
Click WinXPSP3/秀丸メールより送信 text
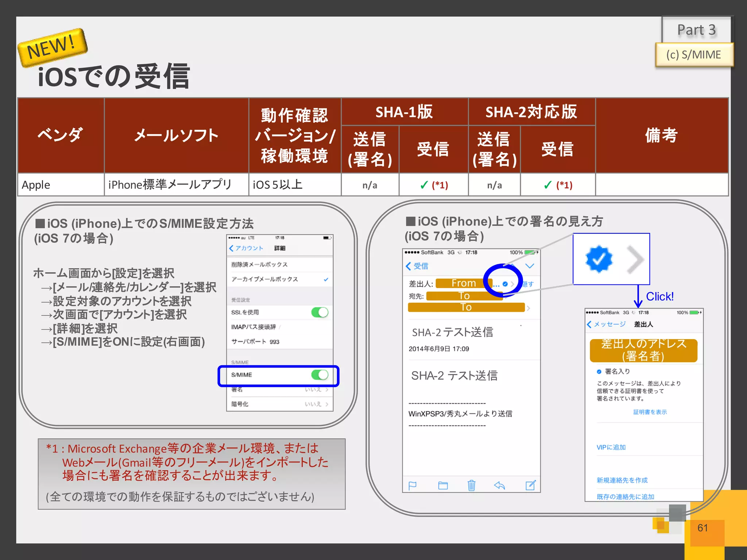pyautogui.click(x=460, y=414)
